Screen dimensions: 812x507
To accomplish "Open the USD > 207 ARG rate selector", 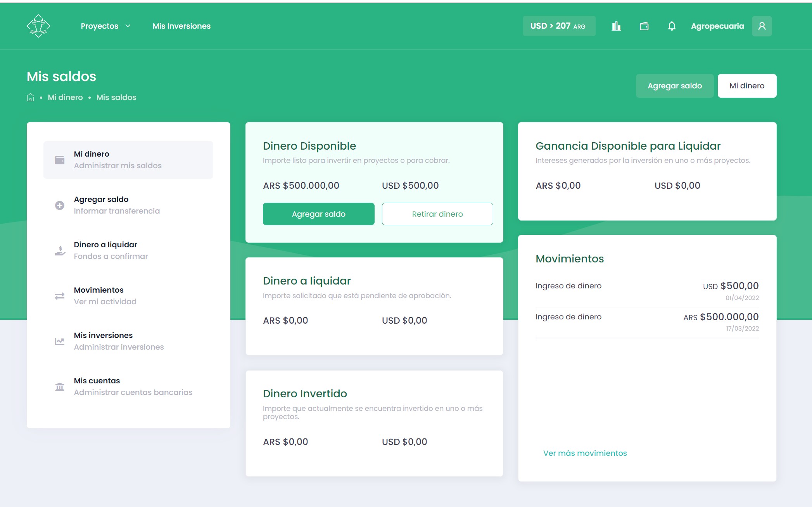I will pyautogui.click(x=559, y=26).
